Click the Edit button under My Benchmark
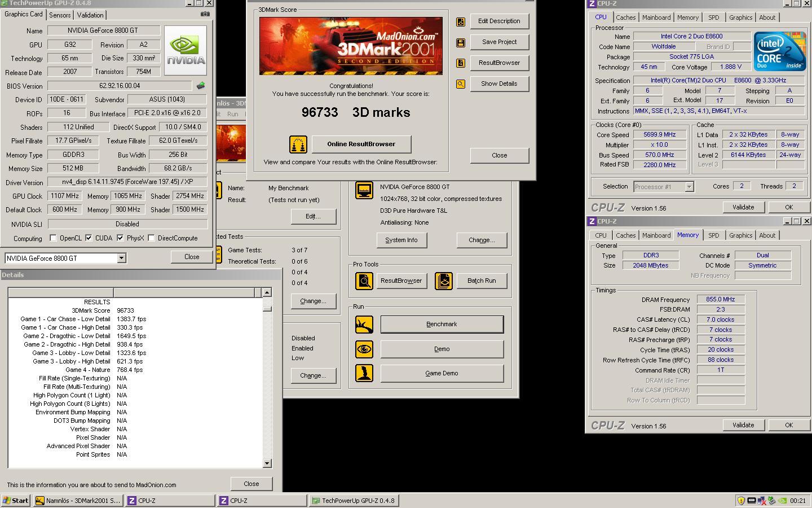Image resolution: width=812 pixels, height=508 pixels. 313,217
